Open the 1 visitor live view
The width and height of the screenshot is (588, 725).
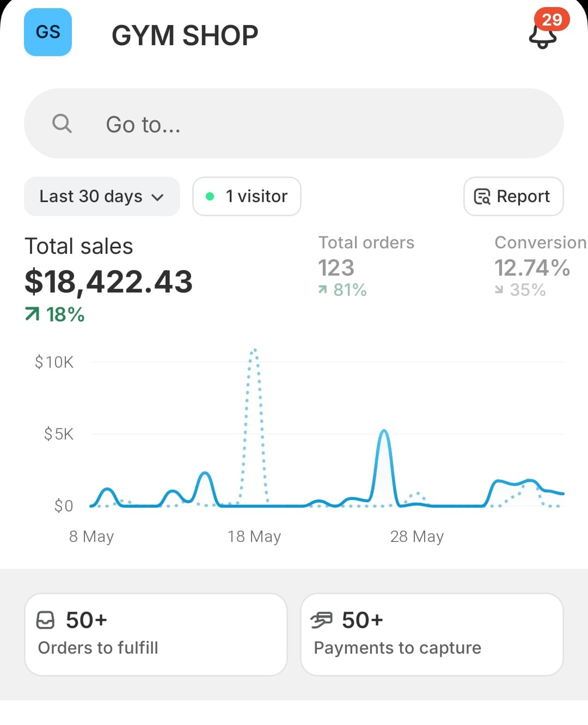(247, 196)
